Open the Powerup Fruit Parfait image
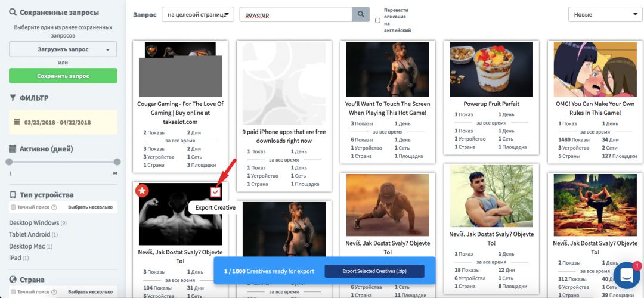The height and width of the screenshot is (298, 644). [491, 69]
